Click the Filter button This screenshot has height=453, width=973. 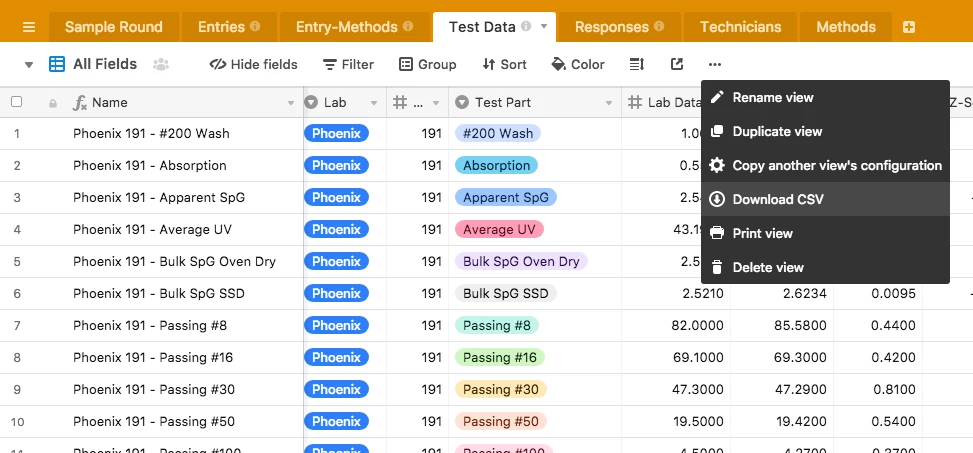pos(348,65)
